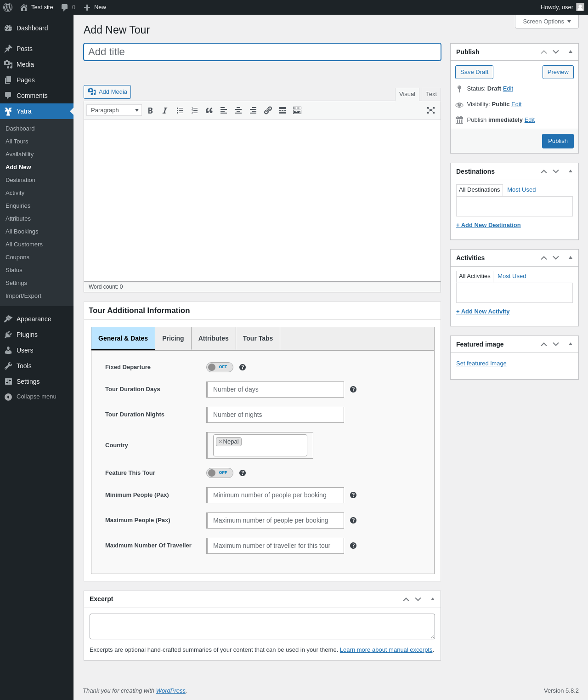This screenshot has width=588, height=700.
Task: Open the Text editor tab
Action: pyautogui.click(x=431, y=94)
